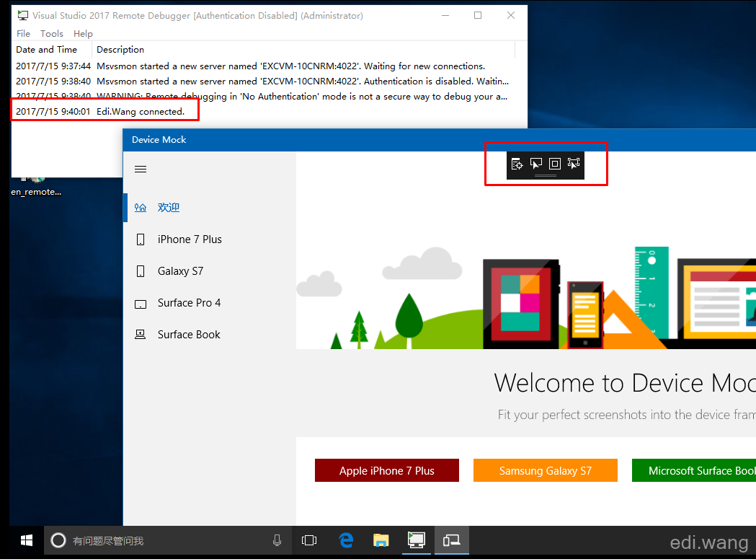Minimize the Remote Debugger window
The width and height of the screenshot is (756, 559).
[445, 15]
